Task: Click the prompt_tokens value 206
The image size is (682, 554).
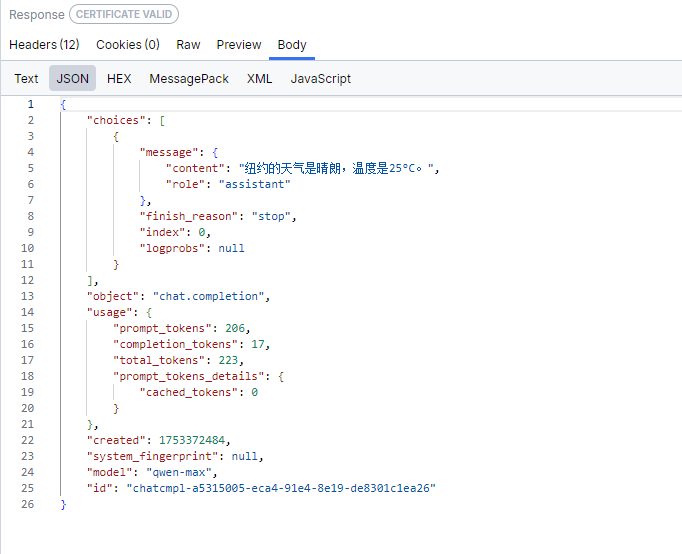Action: (234, 328)
